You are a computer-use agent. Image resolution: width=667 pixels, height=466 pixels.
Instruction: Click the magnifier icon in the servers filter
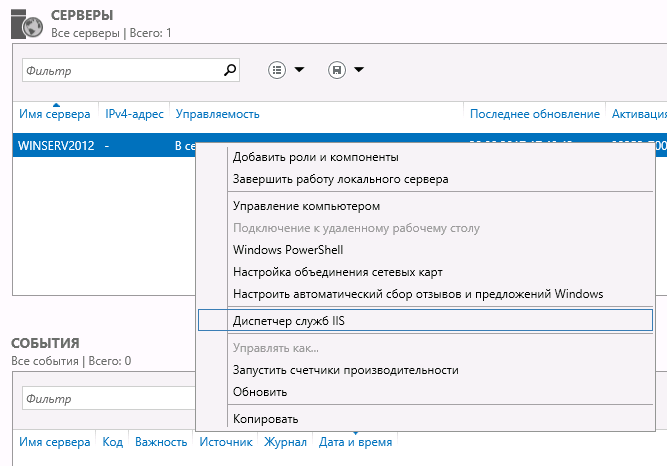pos(230,70)
